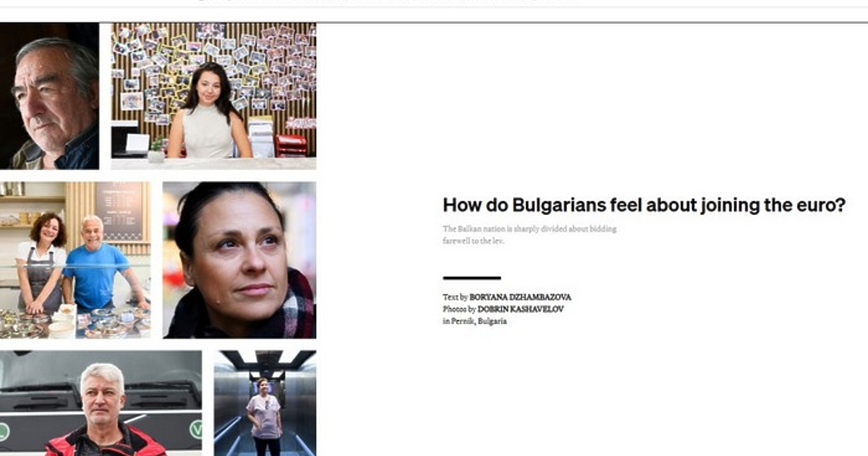Click the dark menu board behind the couple
Viewport: 868px width, 456px height.
[119, 210]
